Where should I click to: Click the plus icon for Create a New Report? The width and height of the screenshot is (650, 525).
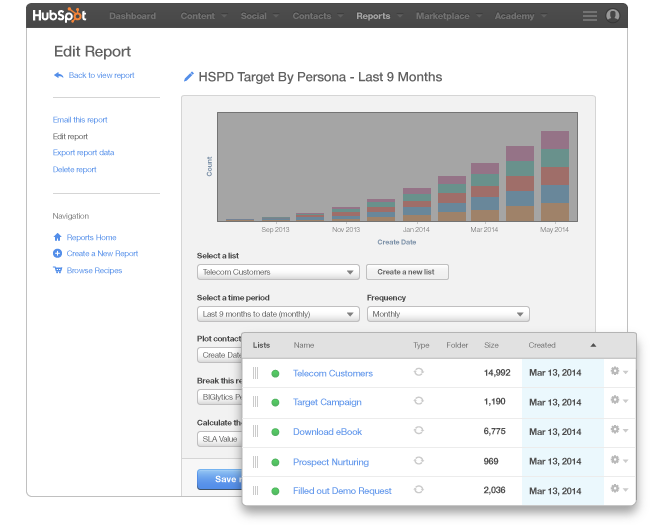58,253
